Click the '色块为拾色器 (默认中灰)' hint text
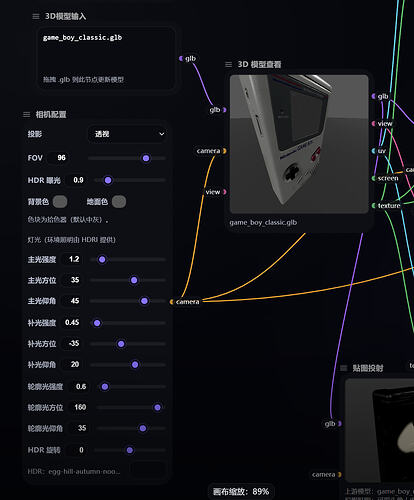414x500 pixels. click(x=68, y=220)
